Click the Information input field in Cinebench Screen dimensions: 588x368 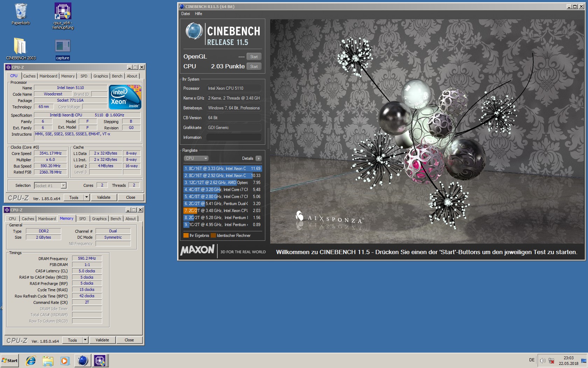point(234,137)
